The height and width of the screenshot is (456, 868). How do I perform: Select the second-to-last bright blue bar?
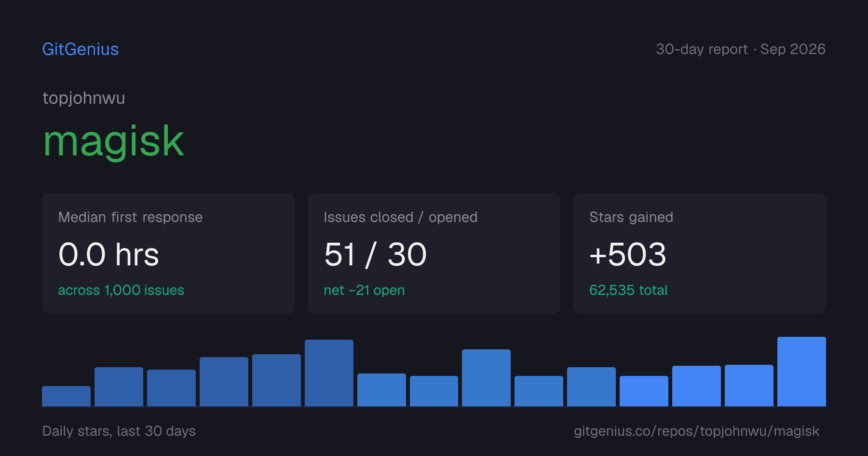749,386
